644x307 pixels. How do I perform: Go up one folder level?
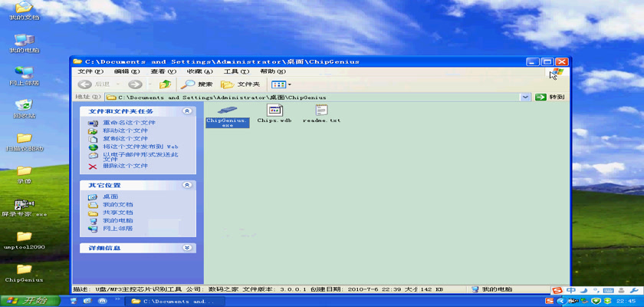[x=165, y=84]
